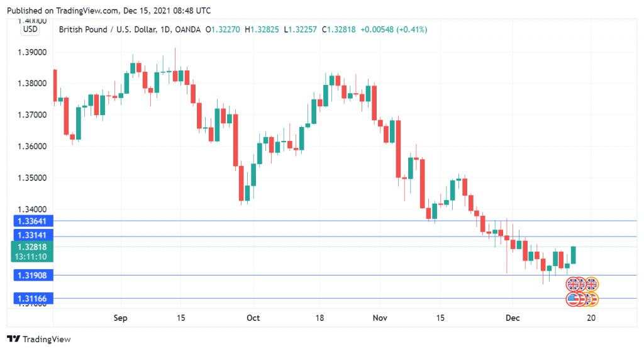The width and height of the screenshot is (644, 351).
Task: Click the leftmost UK flag event icon
Action: coord(572,284)
